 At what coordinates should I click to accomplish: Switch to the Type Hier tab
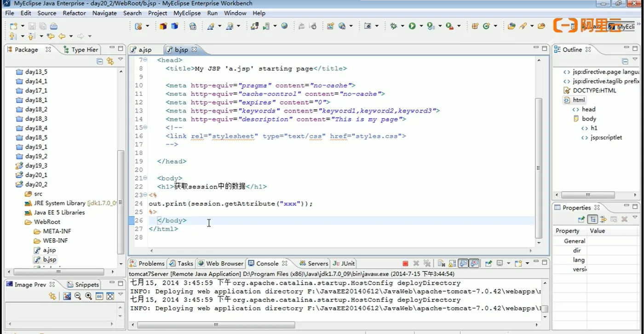click(80, 49)
